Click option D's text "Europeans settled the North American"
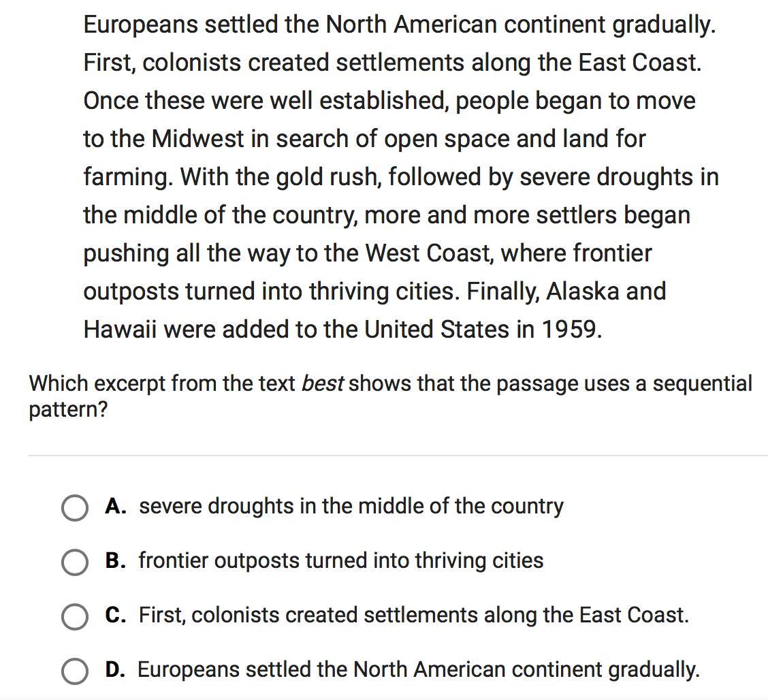768x700 pixels. pos(418,670)
